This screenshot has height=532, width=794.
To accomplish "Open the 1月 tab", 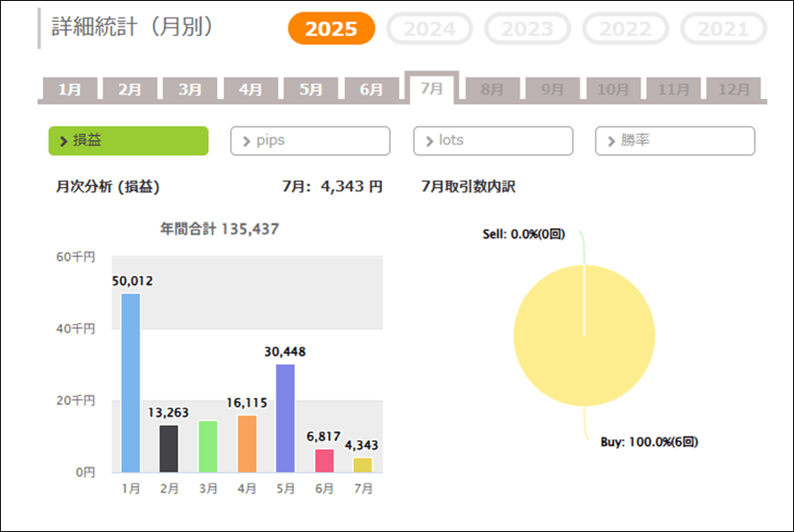I will [70, 89].
